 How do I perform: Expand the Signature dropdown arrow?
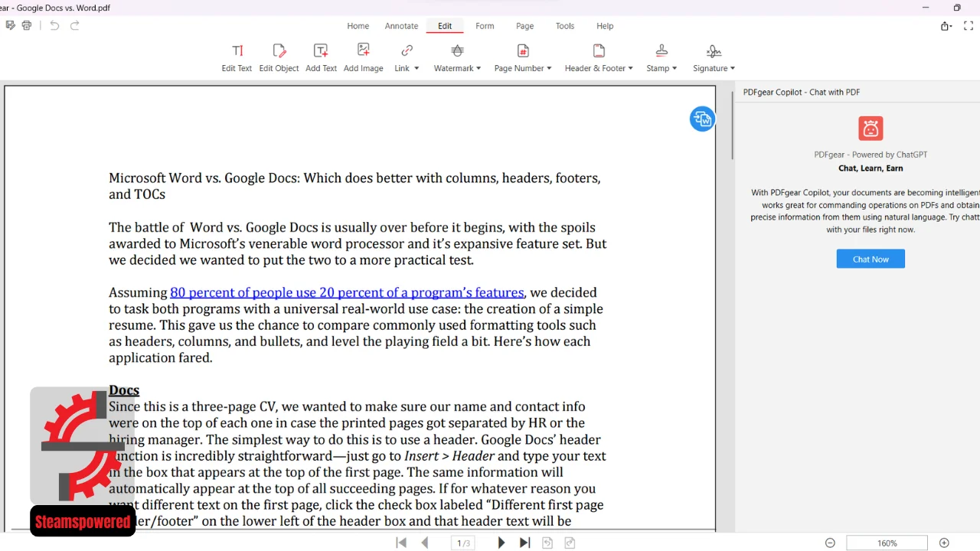tap(733, 68)
